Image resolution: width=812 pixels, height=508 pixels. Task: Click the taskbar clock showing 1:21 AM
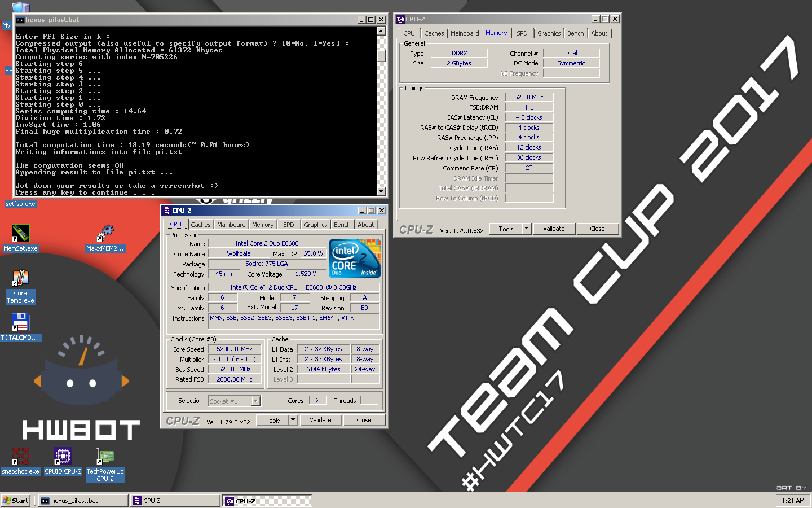coord(793,501)
